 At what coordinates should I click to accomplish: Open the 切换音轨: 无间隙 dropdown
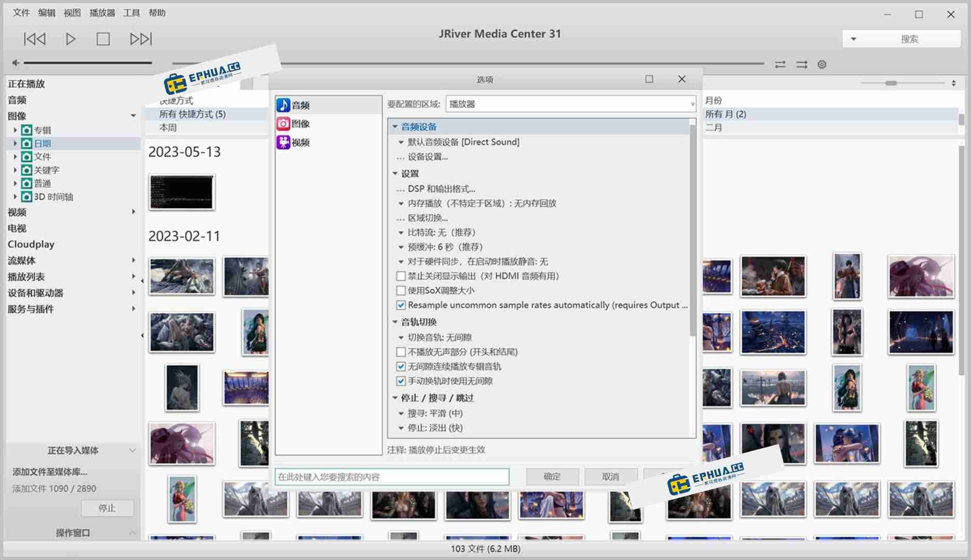pos(401,337)
